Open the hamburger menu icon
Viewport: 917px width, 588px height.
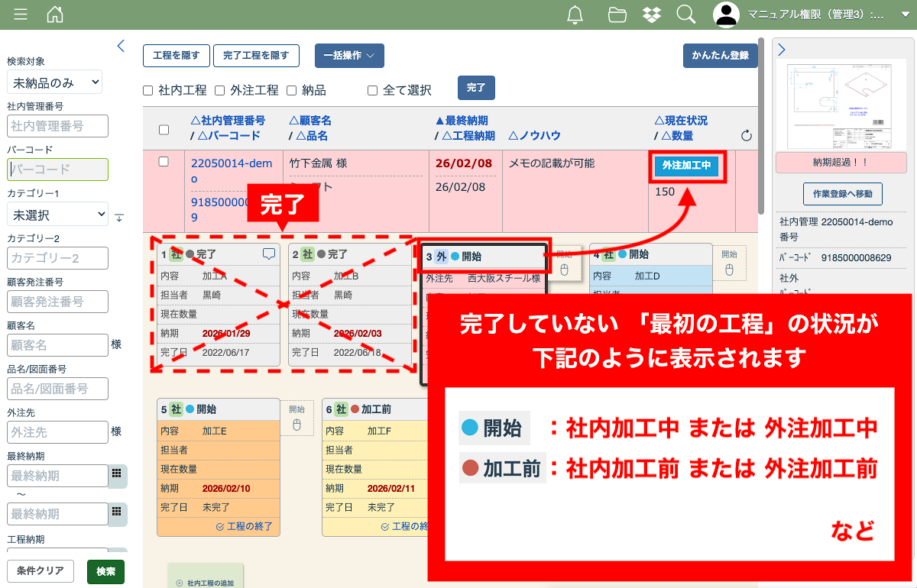click(21, 15)
